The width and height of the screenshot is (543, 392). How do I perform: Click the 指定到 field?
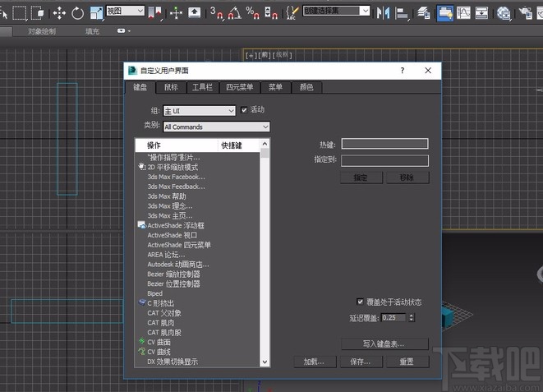coord(384,160)
